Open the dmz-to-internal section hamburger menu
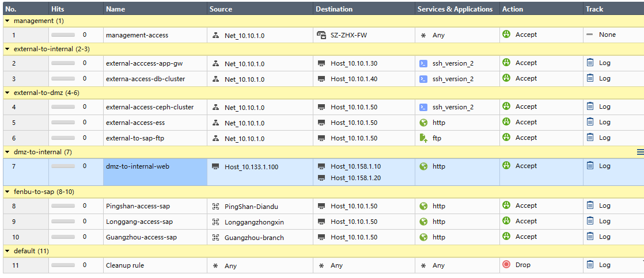The width and height of the screenshot is (644, 278). click(640, 152)
